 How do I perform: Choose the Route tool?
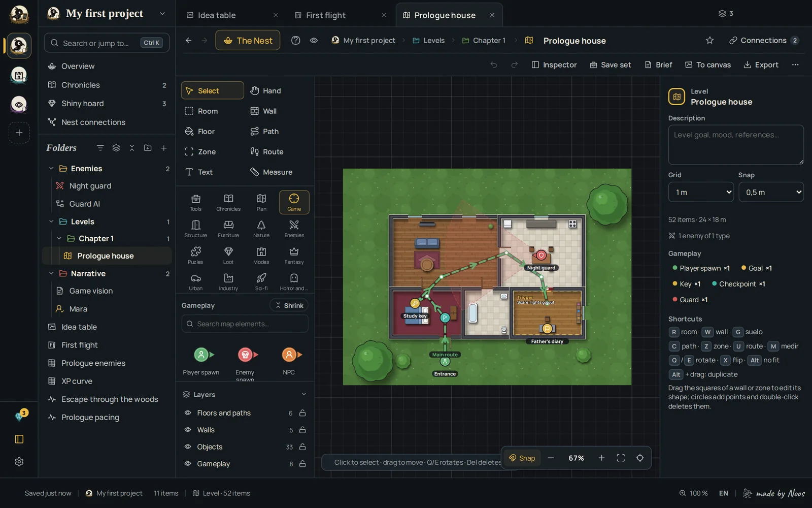tap(277, 151)
